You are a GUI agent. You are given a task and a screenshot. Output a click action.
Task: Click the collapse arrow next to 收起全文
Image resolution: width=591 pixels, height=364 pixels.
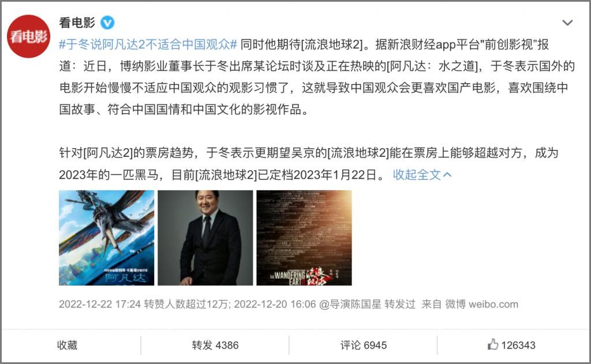tap(447, 174)
